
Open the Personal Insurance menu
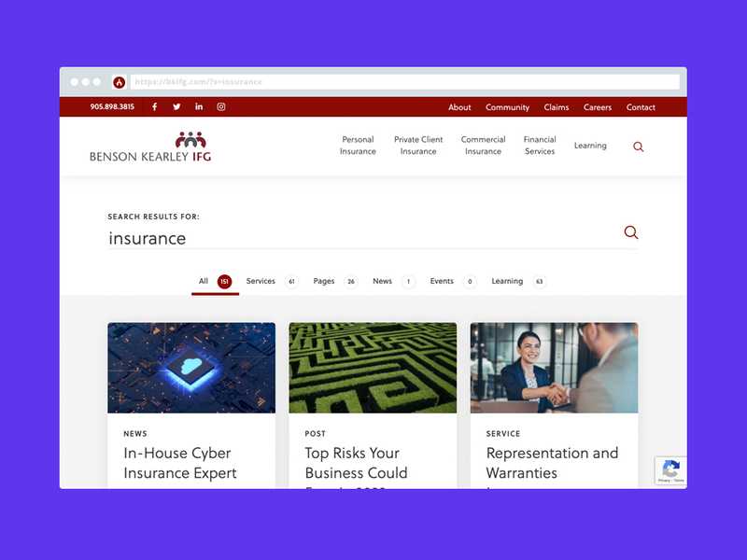point(358,146)
